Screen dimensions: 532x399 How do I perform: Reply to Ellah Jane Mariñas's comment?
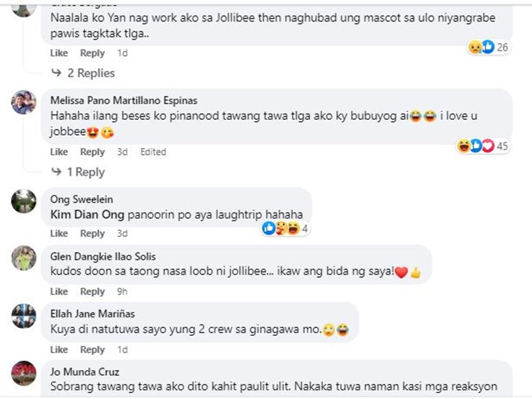point(92,349)
